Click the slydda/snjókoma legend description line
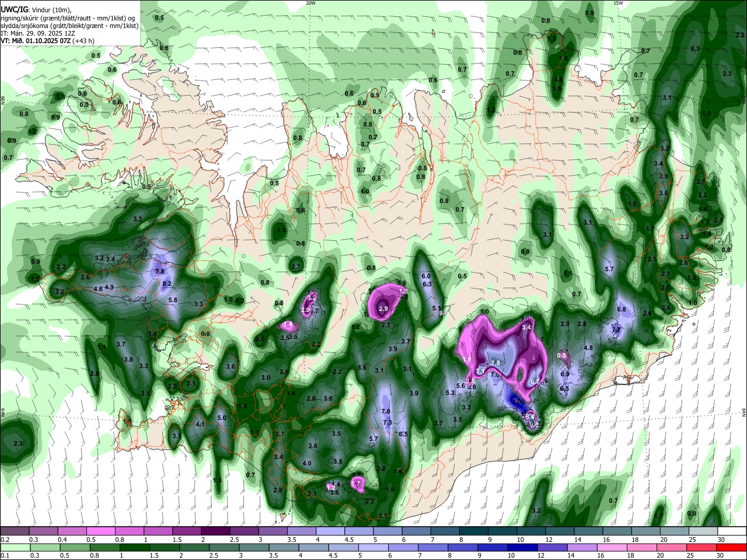747x560 pixels. [69, 26]
